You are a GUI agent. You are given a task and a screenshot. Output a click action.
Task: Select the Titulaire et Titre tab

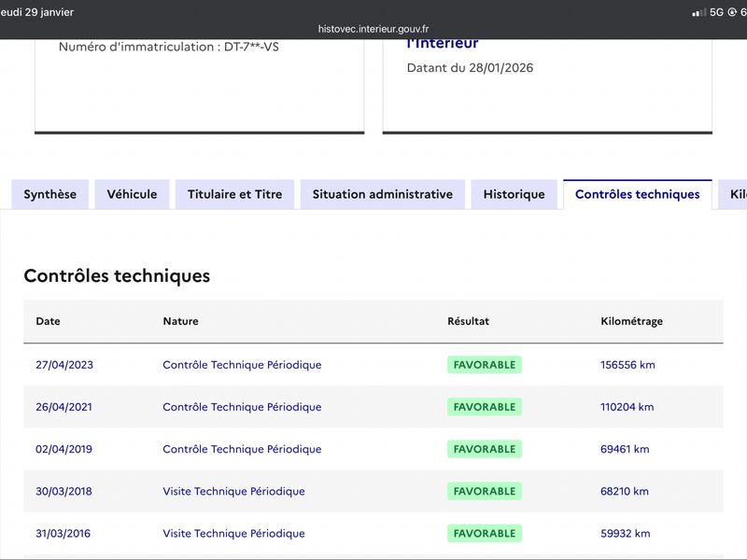235,194
